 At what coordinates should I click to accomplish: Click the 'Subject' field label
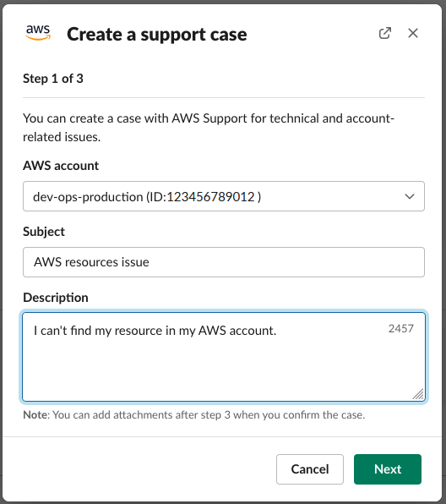pos(44,232)
